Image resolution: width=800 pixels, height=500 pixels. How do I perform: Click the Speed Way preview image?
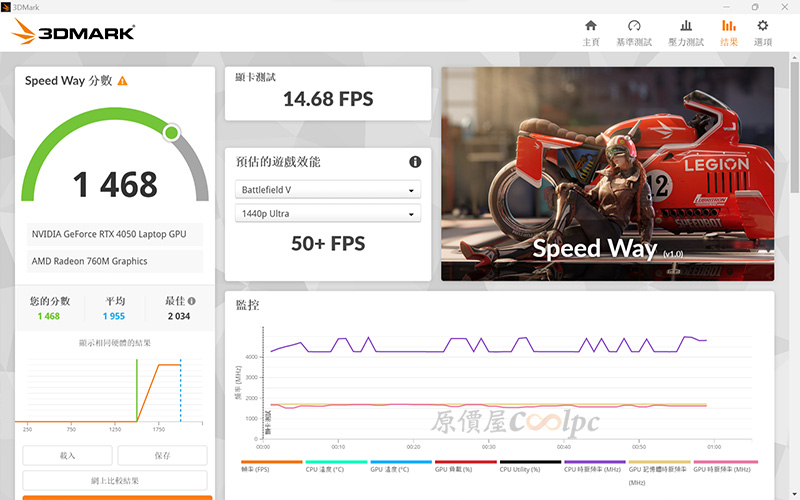607,173
